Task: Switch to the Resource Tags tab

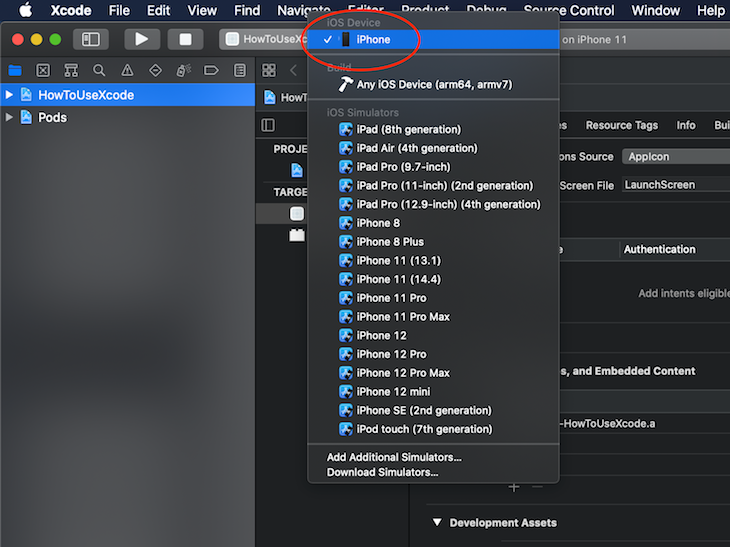Action: coord(622,125)
